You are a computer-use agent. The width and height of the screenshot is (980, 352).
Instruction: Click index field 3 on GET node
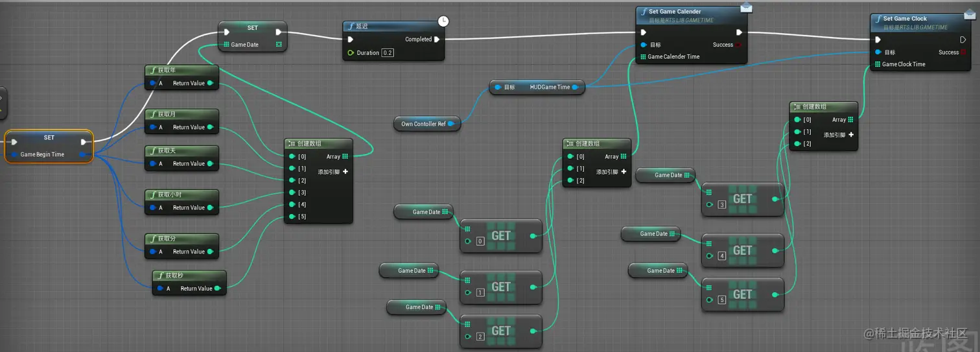click(722, 205)
